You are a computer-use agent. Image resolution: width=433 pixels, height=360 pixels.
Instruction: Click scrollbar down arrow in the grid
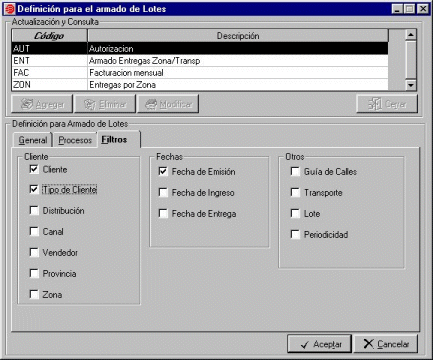click(411, 85)
